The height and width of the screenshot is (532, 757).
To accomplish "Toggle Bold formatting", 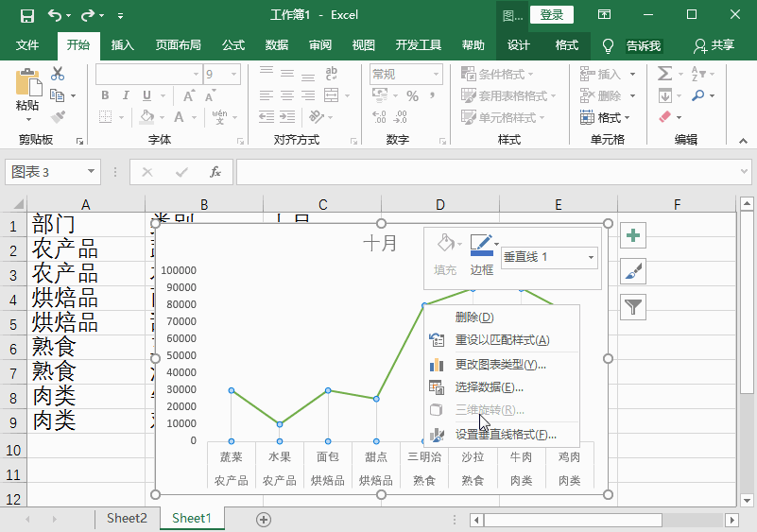I will point(105,95).
